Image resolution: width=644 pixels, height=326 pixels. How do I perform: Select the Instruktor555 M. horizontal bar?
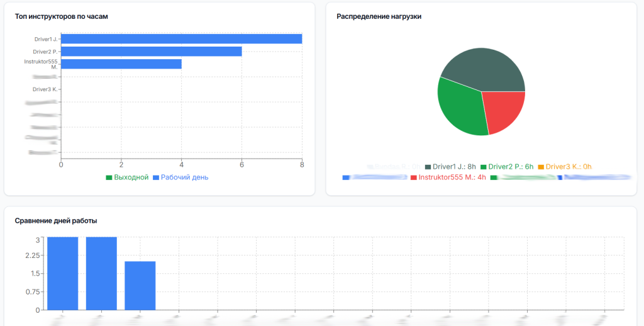tap(121, 64)
